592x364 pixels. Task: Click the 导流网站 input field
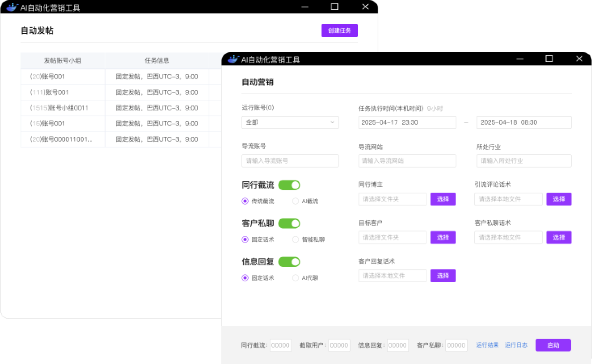[407, 161]
